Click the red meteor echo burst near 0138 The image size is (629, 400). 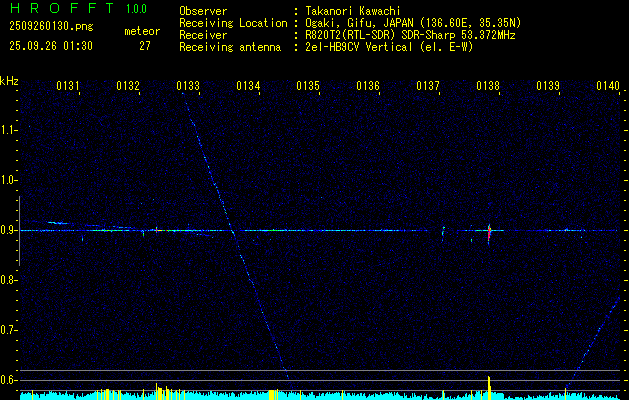pos(489,233)
